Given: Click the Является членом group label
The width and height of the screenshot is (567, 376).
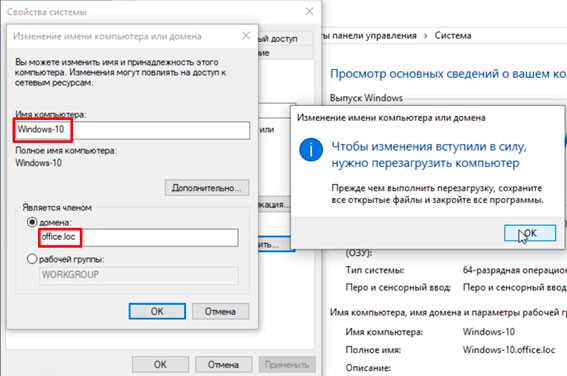Looking at the screenshot, I should click(57, 208).
